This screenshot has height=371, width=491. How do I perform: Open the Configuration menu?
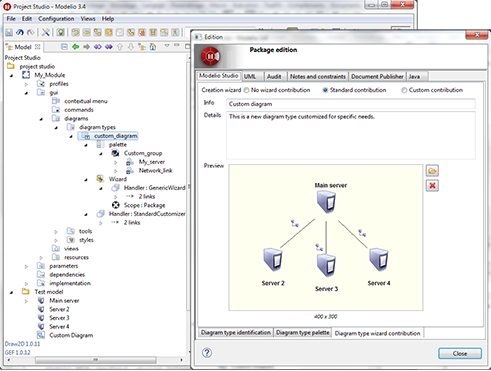56,19
